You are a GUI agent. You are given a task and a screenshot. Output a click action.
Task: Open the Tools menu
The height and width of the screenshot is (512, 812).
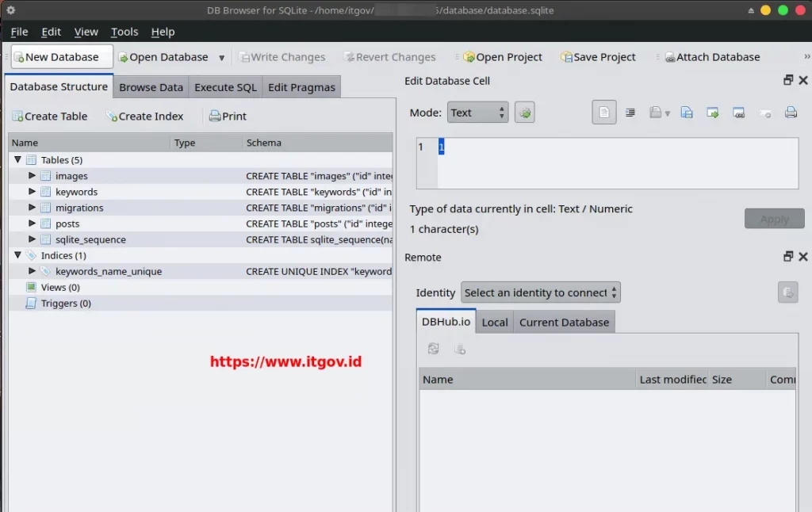(124, 32)
